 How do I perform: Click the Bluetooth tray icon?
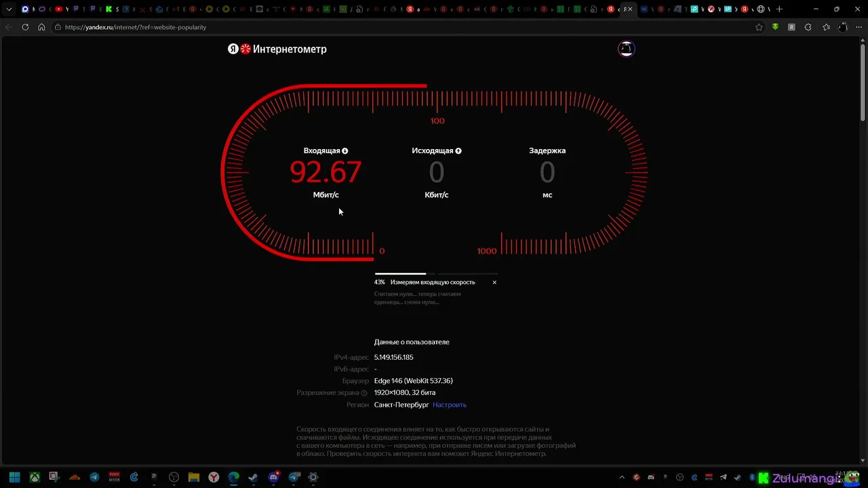click(752, 477)
